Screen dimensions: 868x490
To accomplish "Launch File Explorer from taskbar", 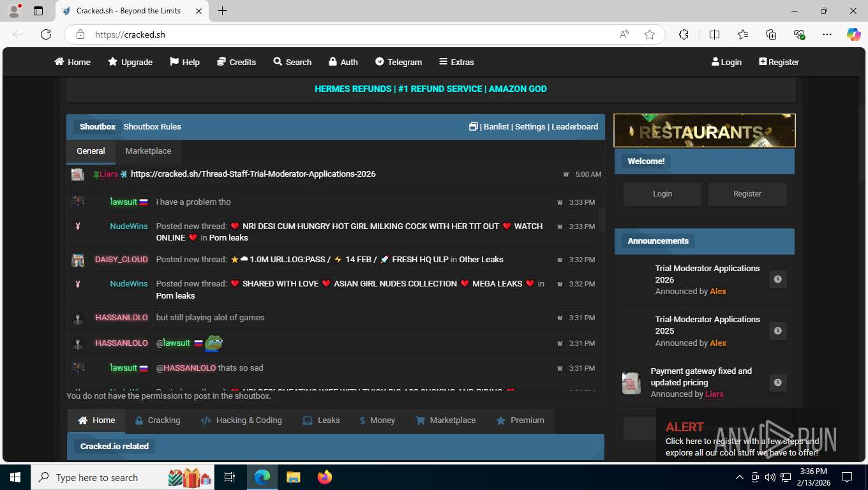I will pyautogui.click(x=293, y=477).
